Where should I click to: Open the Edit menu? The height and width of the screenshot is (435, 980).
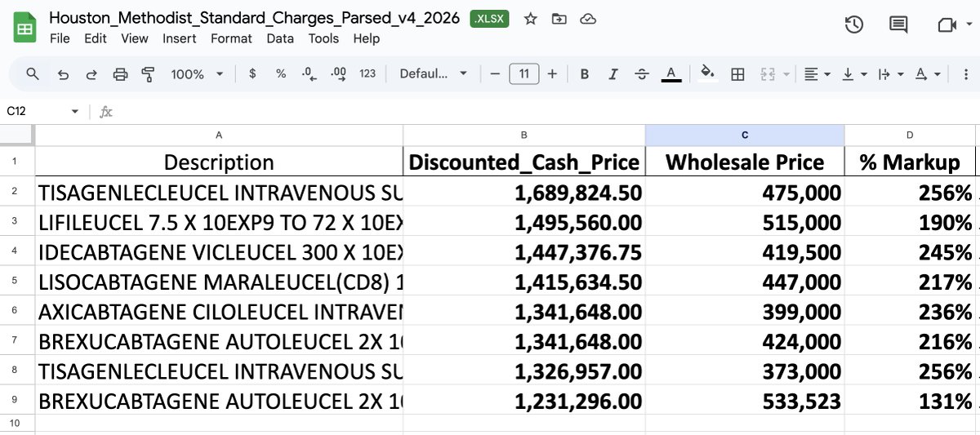pyautogui.click(x=96, y=38)
